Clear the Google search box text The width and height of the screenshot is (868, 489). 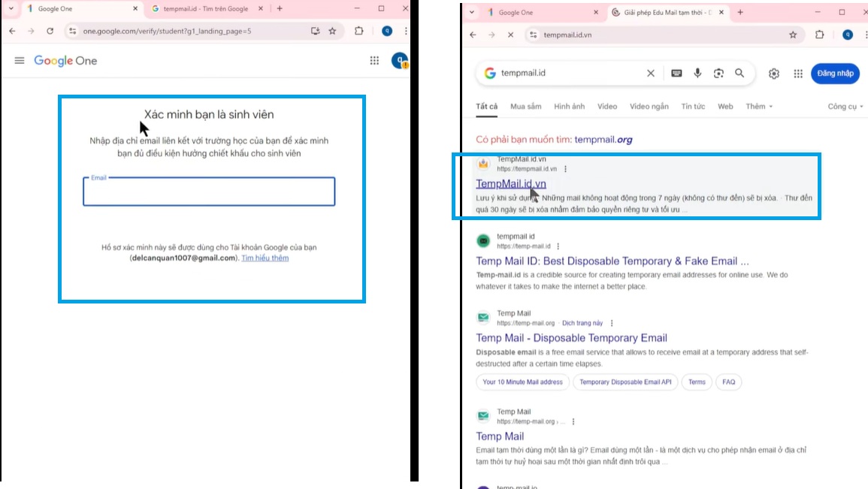651,73
